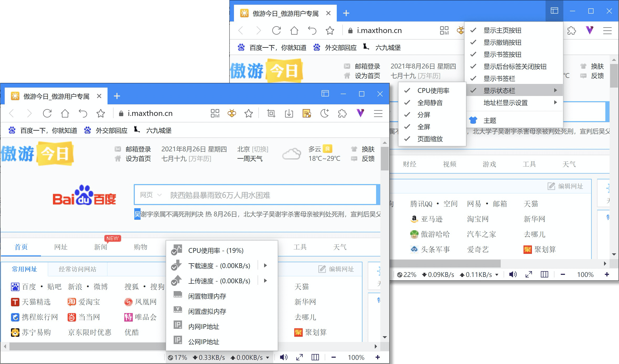This screenshot has width=619, height=364.
Task: Open 六九城堡 bookmark in front window
Action: point(153,130)
